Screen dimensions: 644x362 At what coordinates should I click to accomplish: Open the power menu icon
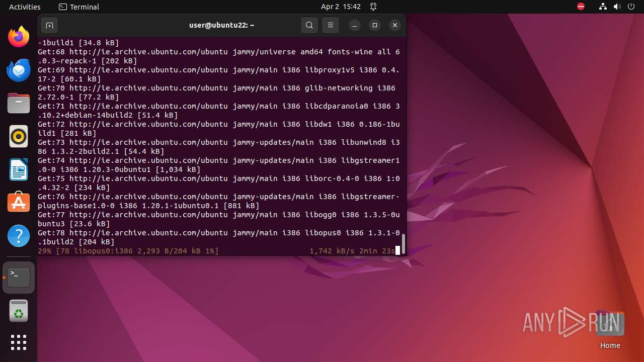coord(631,7)
